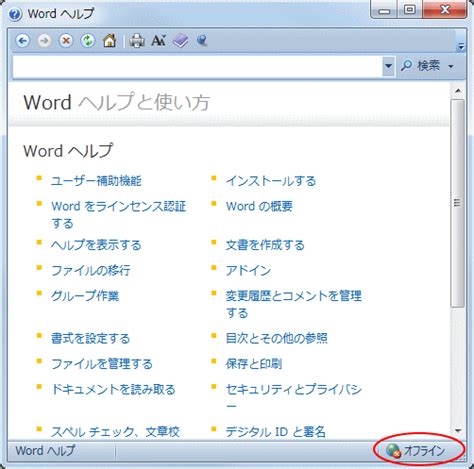Click the Forward navigation arrow icon
Viewport: 474px width, 469px height.
coord(44,41)
